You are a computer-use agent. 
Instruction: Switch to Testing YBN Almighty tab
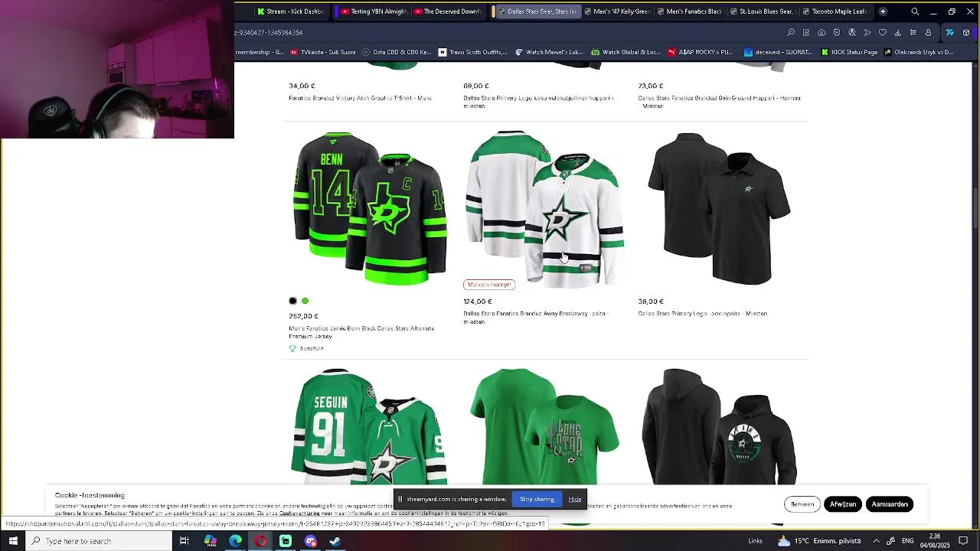374,11
